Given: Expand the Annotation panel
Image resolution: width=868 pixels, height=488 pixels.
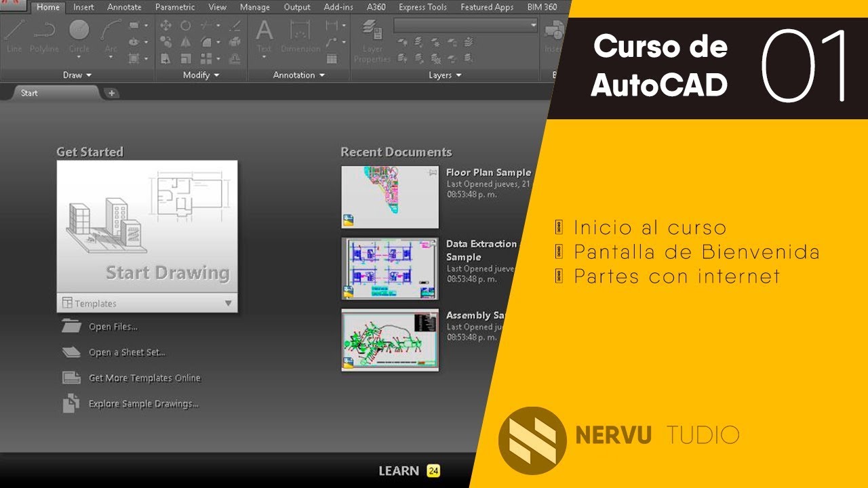Looking at the screenshot, I should click(299, 75).
